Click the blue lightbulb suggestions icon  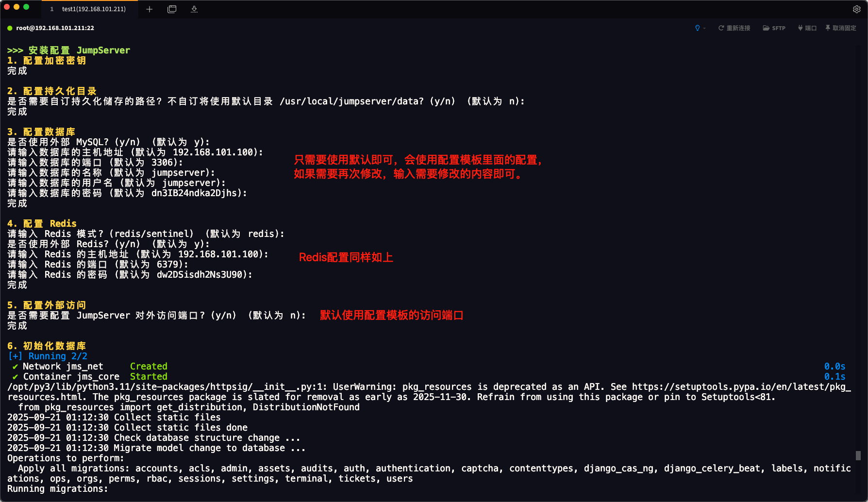(x=698, y=28)
